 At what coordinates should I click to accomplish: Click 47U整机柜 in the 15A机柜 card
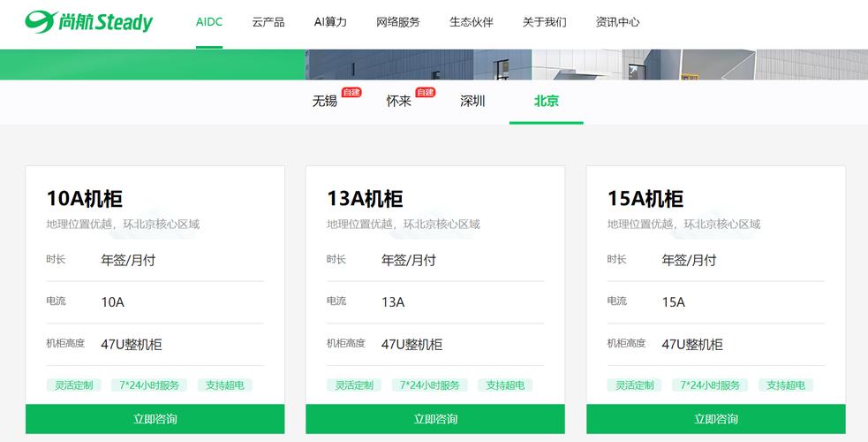pos(692,345)
